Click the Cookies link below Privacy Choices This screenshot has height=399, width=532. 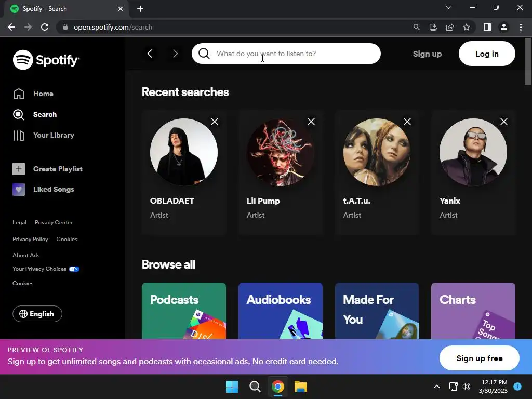(23, 283)
